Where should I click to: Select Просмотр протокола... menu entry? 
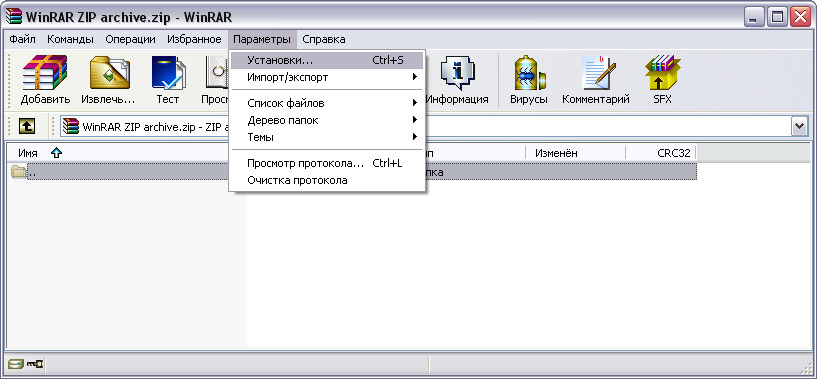coord(327,163)
